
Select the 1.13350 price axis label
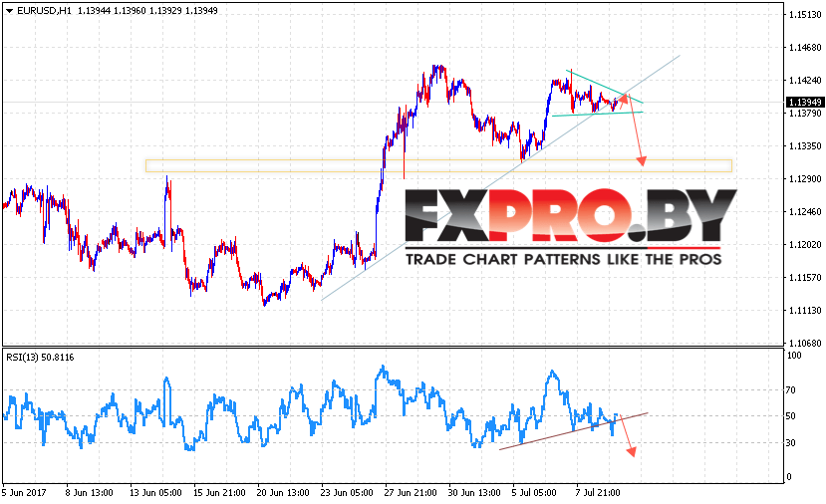805,145
